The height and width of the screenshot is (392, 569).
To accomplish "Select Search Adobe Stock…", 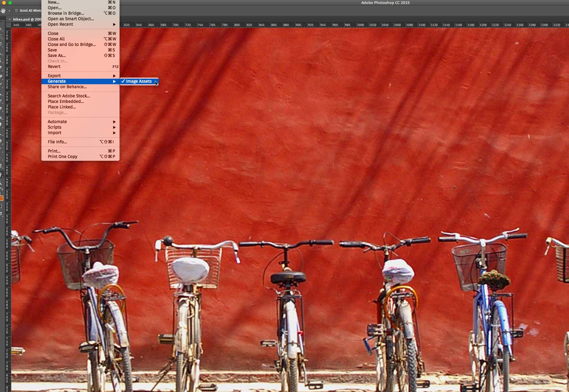I will point(80,96).
